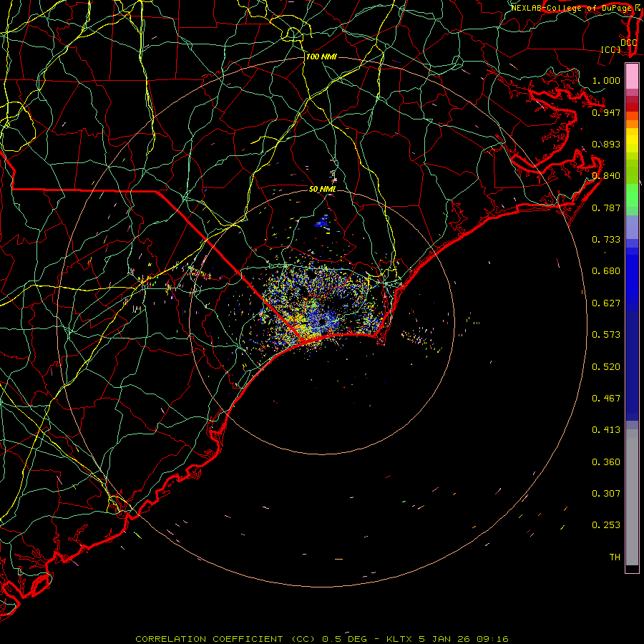Click the 0.253 scale value
Image resolution: width=644 pixels, height=644 pixels.
tap(606, 525)
